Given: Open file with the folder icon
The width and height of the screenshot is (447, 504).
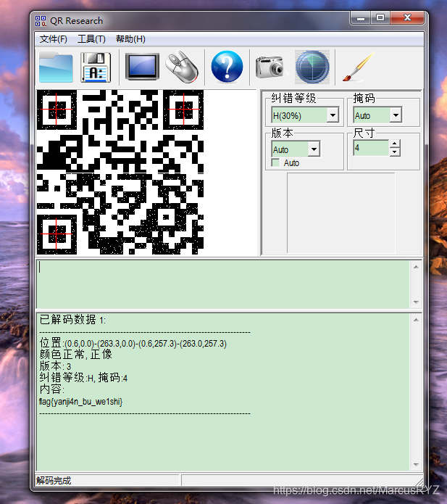Looking at the screenshot, I should pos(56,67).
